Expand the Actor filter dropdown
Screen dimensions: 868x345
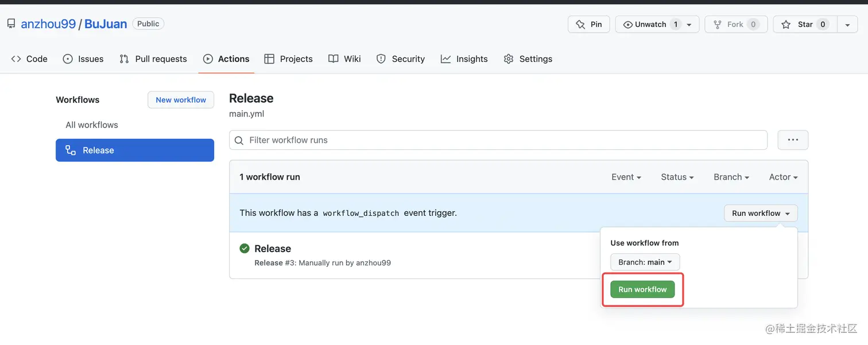coord(784,177)
